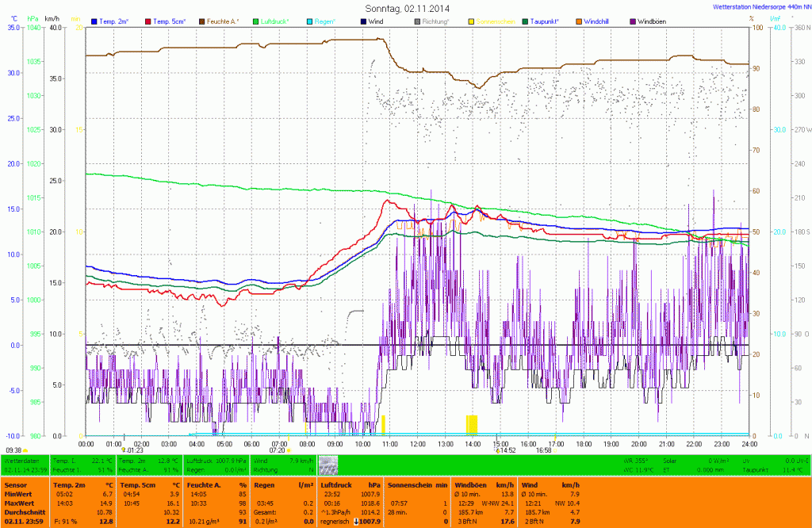Click the red Temp. 5cm legend square
This screenshot has height=528, width=812.
(149, 21)
